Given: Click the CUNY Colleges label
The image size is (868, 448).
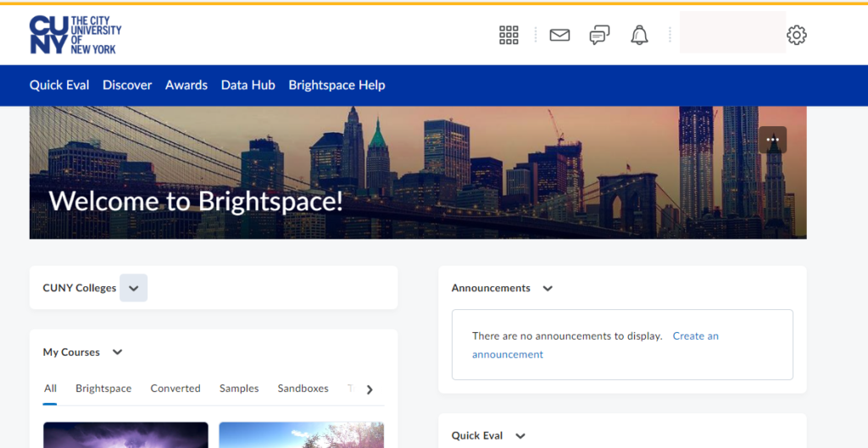Looking at the screenshot, I should point(80,288).
